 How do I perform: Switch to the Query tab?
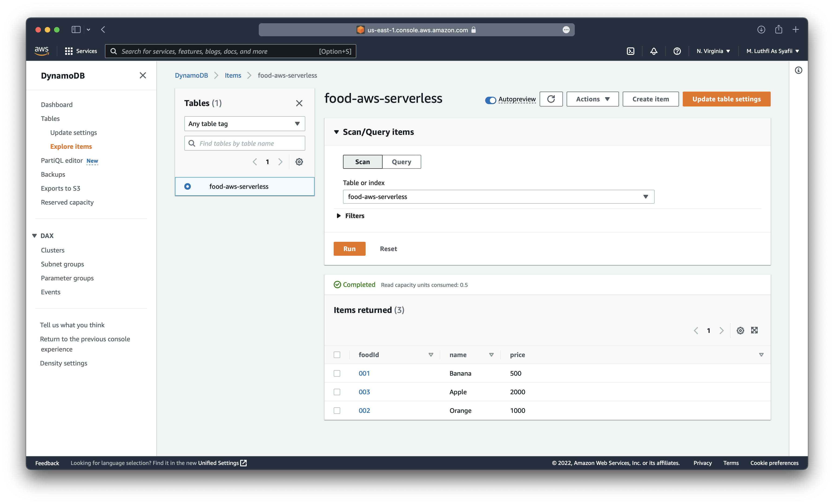point(401,162)
